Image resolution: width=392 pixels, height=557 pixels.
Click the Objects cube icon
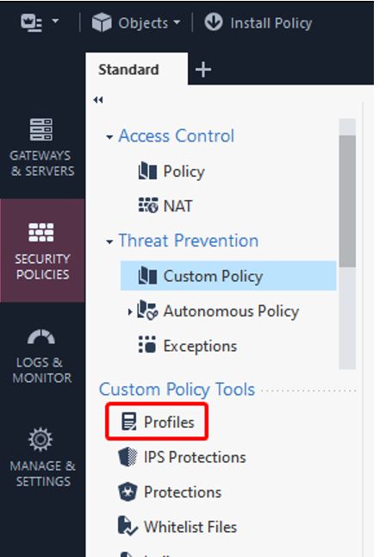click(102, 22)
